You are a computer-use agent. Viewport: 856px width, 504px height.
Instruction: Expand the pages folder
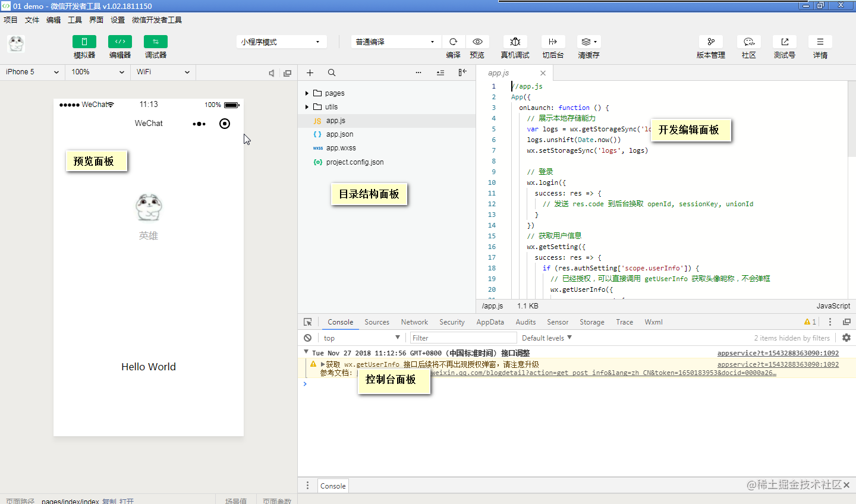386,93
